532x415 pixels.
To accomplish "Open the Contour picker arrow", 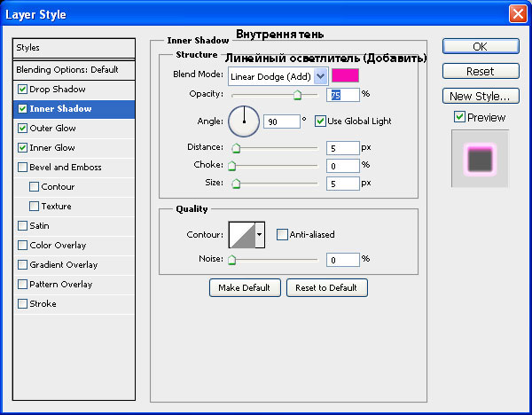I will pos(260,235).
